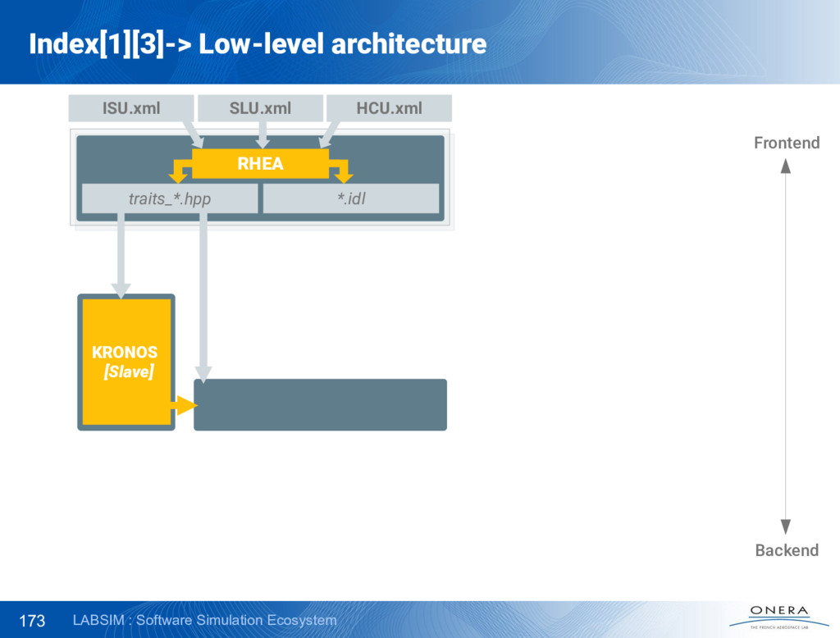This screenshot has height=638, width=840.
Task: Click the upward arrowhead below Frontend
Action: point(785,166)
